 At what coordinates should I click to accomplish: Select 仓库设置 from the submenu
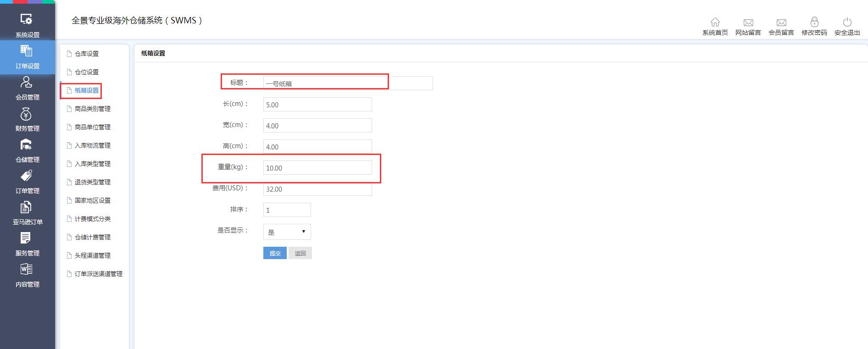(x=87, y=54)
